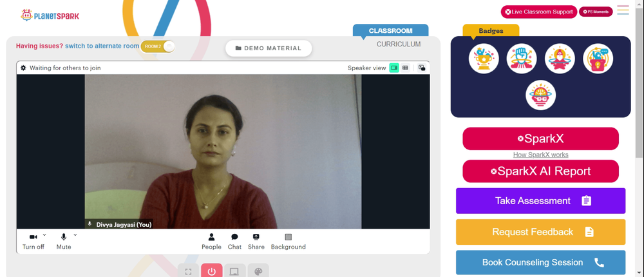644x277 pixels.
Task: Click the page vertical scrollbar
Action: (639, 82)
